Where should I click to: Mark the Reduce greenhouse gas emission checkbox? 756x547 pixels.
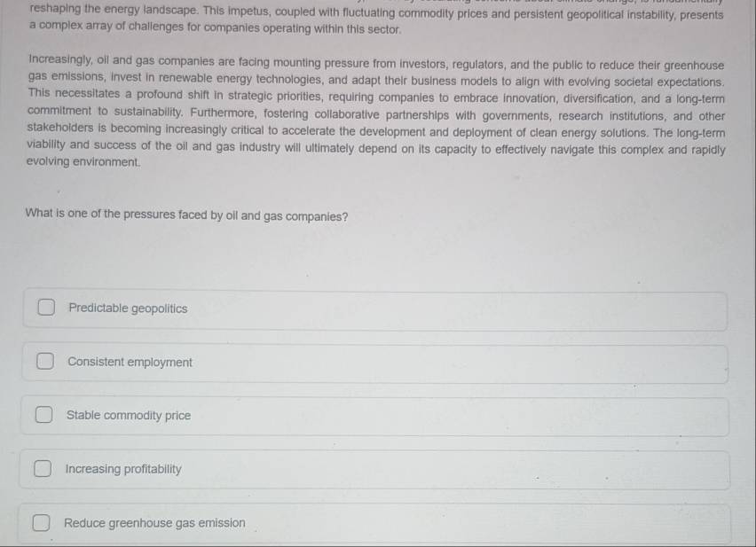[x=41, y=522]
